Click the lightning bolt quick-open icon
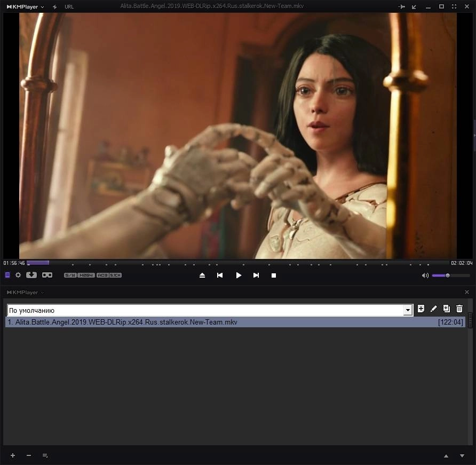This screenshot has width=476, height=465. coord(54,7)
